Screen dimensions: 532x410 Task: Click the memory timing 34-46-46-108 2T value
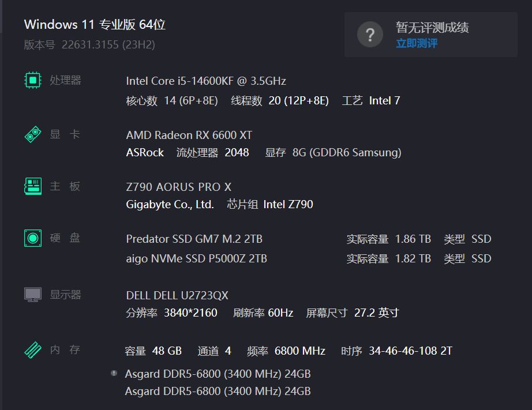pos(410,351)
